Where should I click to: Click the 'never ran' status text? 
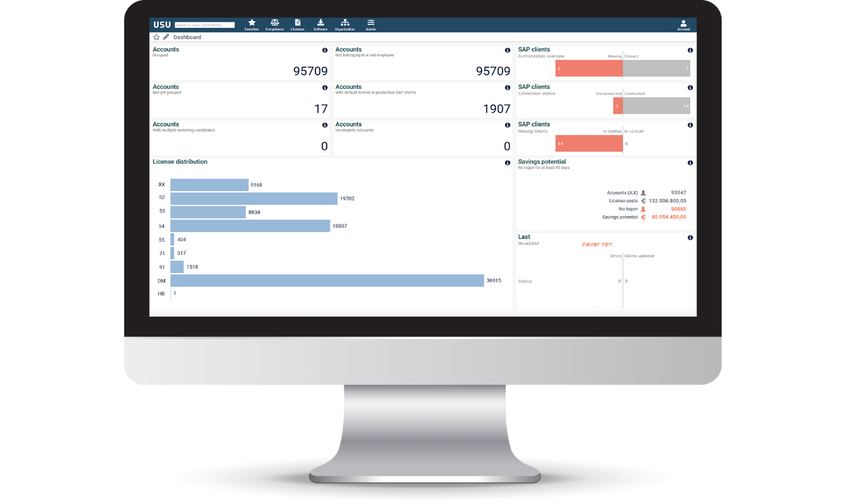click(597, 244)
